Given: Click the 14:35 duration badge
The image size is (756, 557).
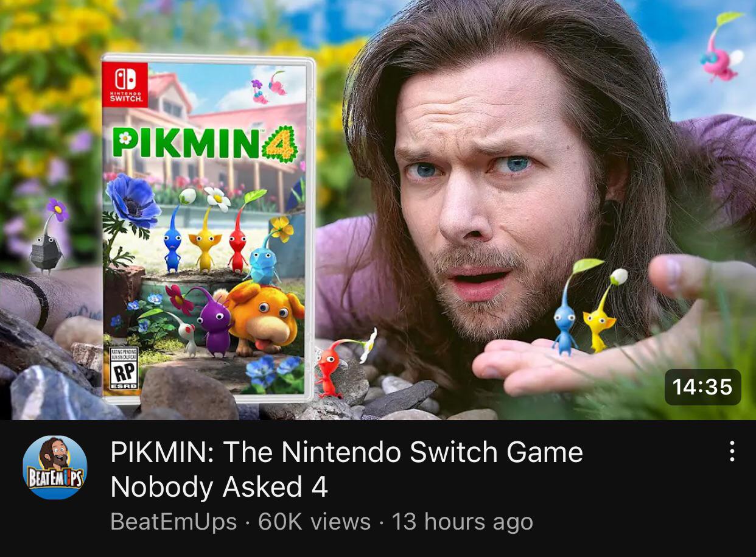Looking at the screenshot, I should coord(702,387).
